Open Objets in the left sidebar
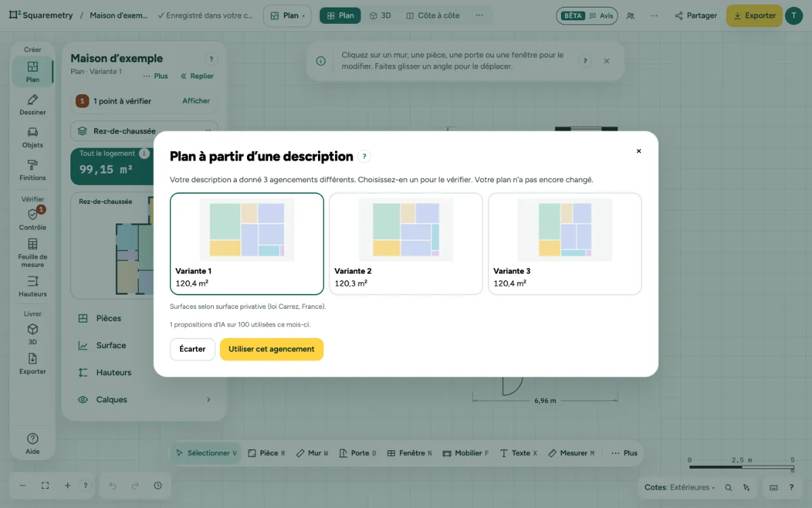The width and height of the screenshot is (812, 508). [32, 137]
